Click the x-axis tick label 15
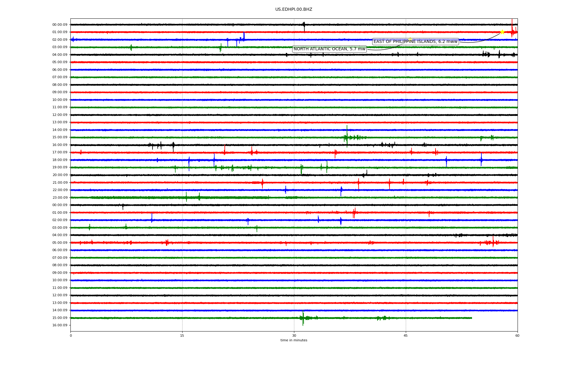 (x=182, y=335)
